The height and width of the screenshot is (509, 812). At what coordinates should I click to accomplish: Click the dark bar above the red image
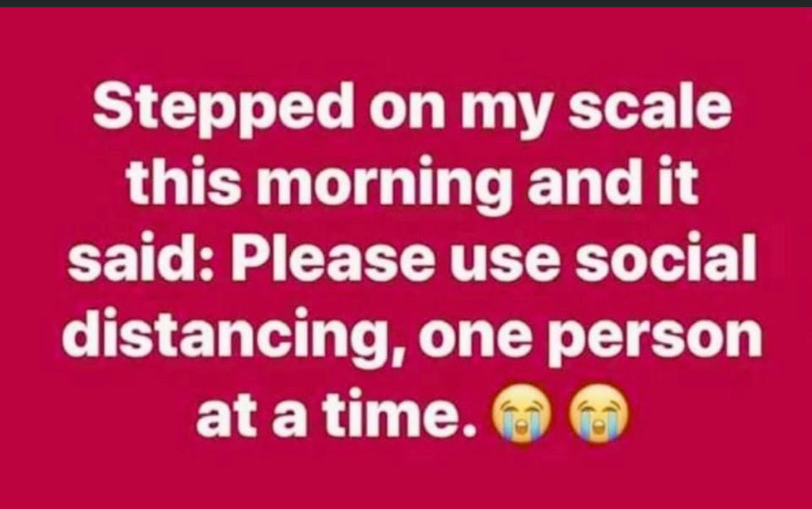coord(406,4)
